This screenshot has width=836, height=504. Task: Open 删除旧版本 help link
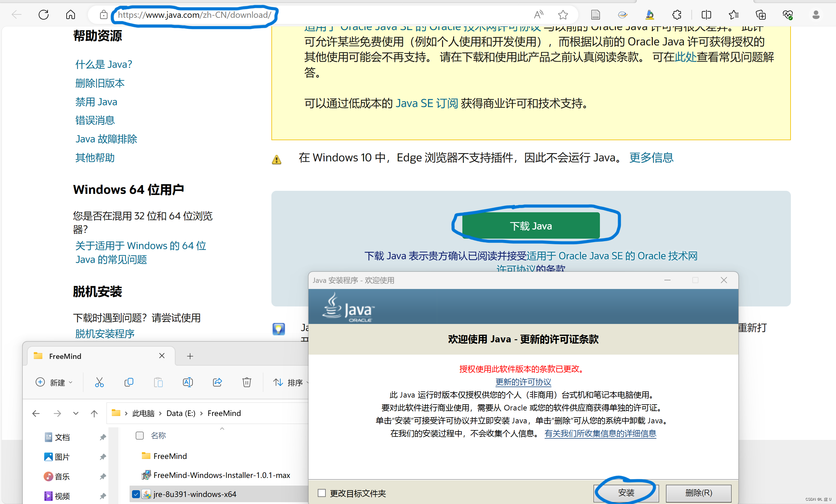click(100, 83)
